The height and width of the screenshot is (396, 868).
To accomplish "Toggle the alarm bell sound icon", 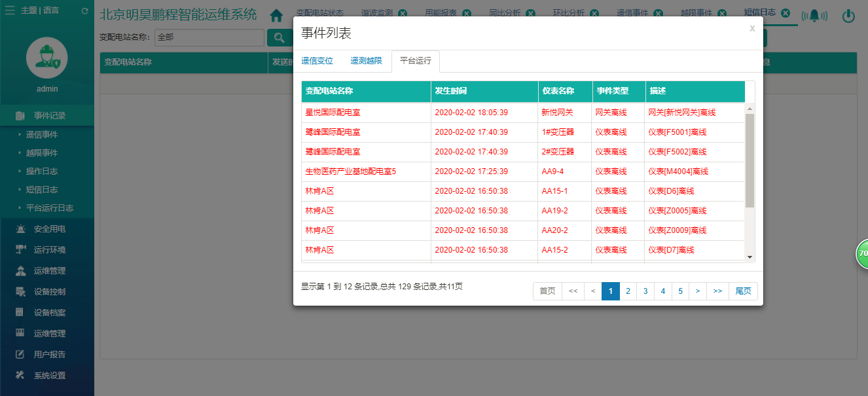I will 814,16.
